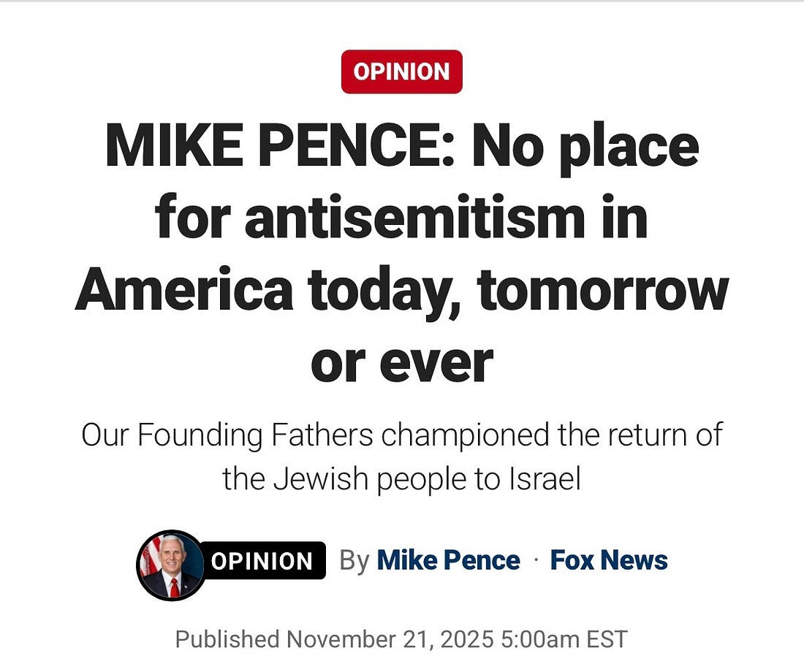This screenshot has height=672, width=804.
Task: Follow the Fox News source link
Action: [x=609, y=560]
